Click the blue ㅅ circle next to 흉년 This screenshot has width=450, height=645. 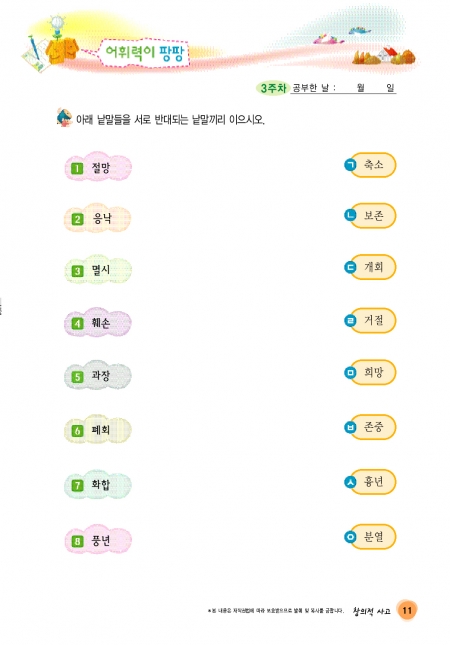350,481
